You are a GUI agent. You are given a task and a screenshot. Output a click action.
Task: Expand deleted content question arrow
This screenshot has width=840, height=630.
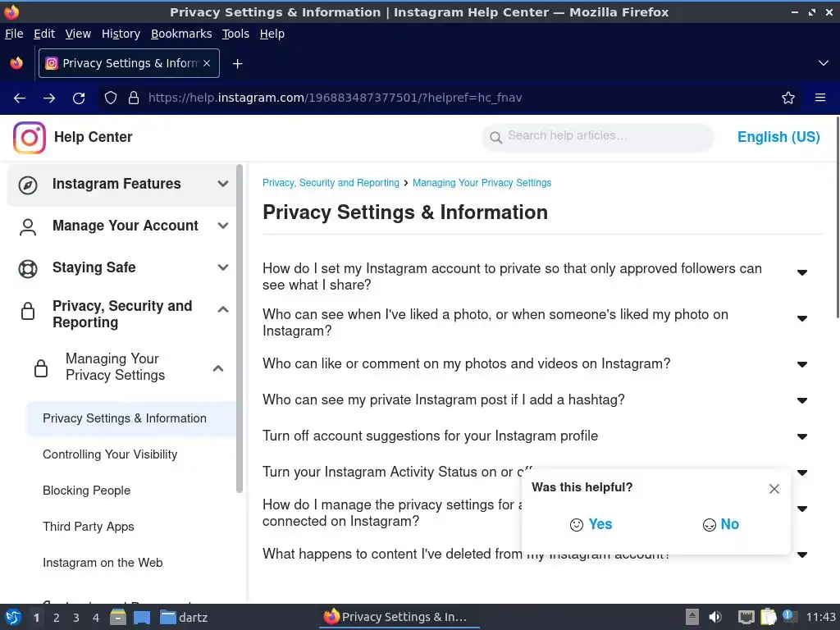[x=802, y=555]
